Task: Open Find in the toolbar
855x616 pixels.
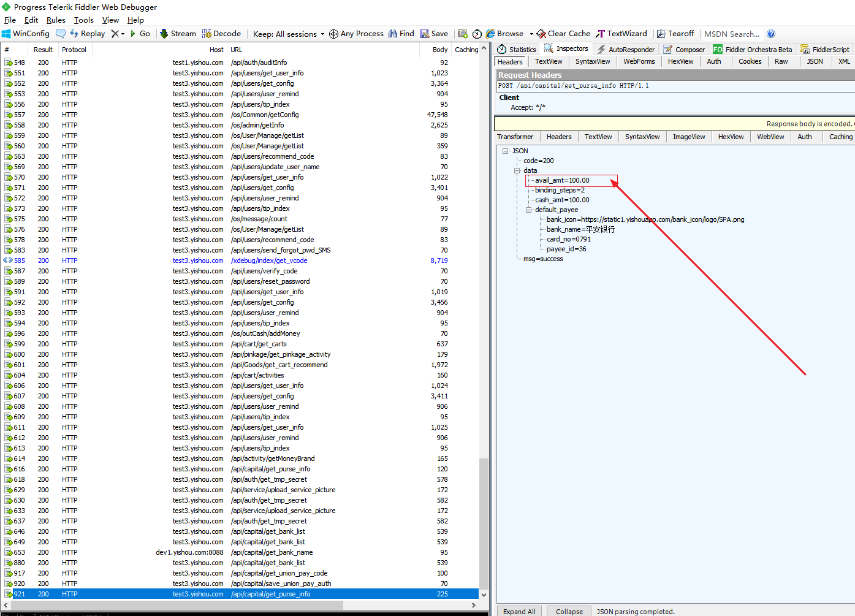Action: click(x=401, y=34)
